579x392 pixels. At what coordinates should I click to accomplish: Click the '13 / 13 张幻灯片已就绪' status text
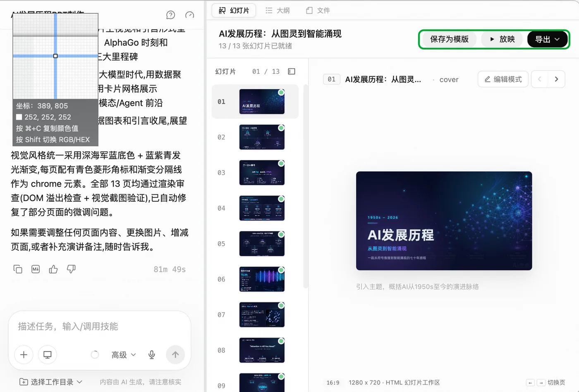(255, 46)
